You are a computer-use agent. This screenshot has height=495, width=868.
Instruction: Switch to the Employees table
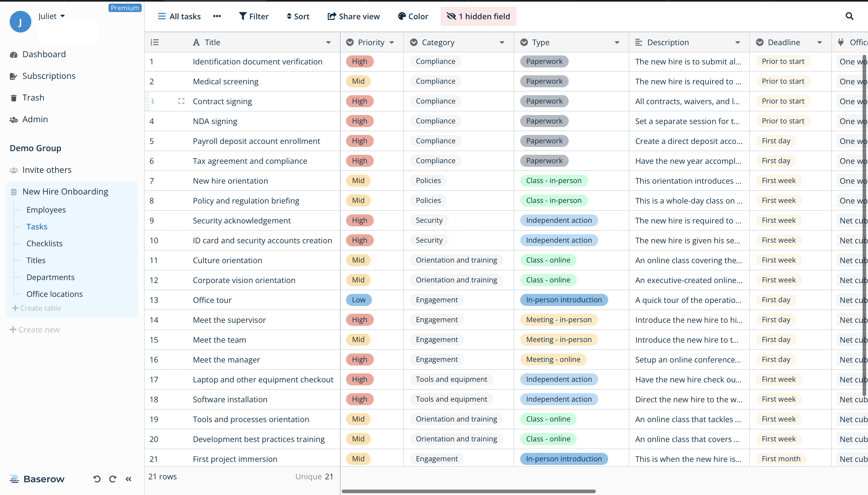click(46, 210)
